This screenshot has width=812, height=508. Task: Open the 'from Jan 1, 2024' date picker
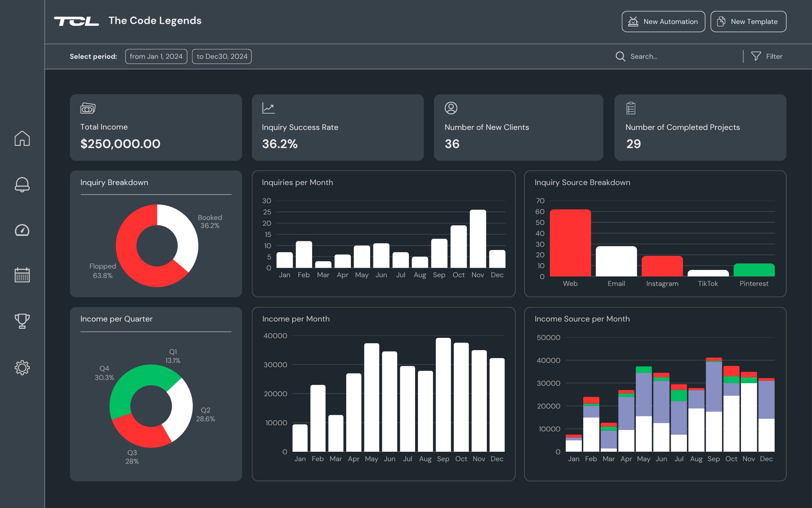(x=156, y=57)
